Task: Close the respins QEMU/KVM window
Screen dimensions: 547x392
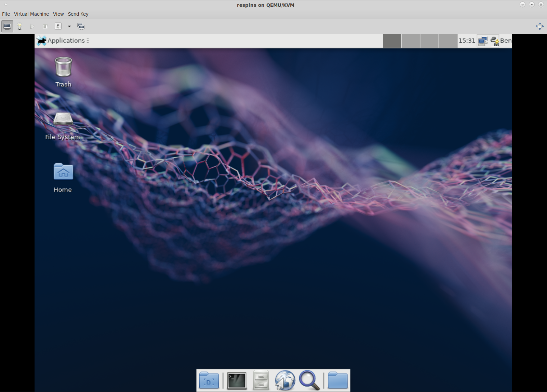Action: 541,4
